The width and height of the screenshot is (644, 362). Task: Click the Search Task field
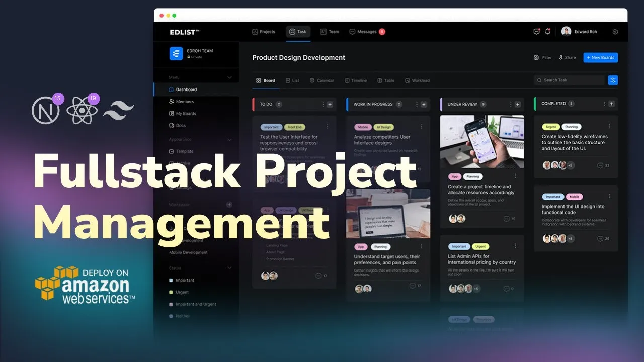pyautogui.click(x=570, y=80)
